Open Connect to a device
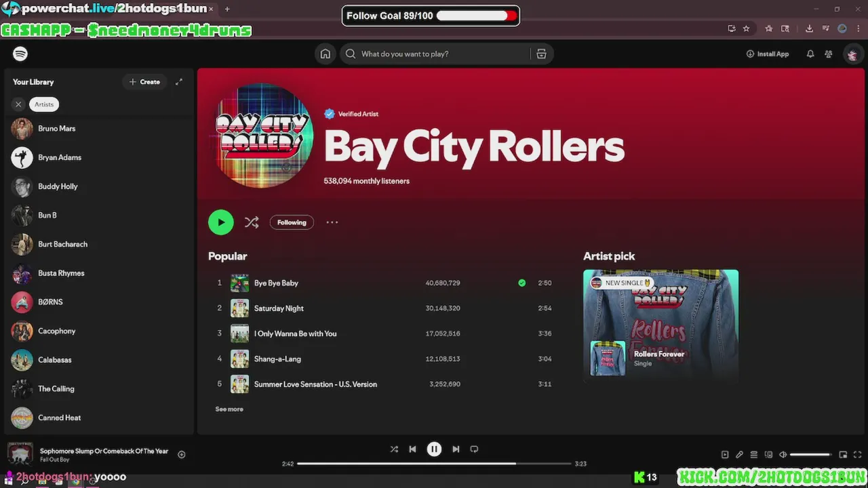The width and height of the screenshot is (868, 488). (768, 455)
